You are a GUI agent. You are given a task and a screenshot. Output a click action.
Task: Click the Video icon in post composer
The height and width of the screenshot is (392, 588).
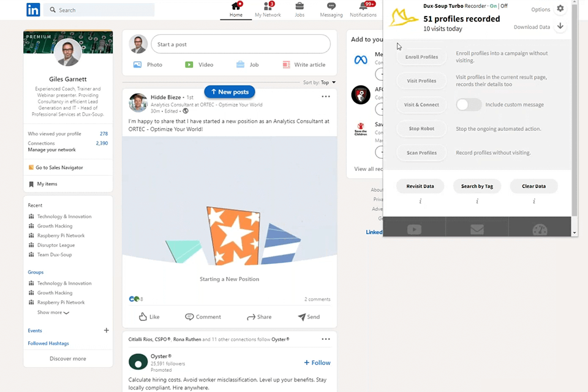tap(189, 64)
